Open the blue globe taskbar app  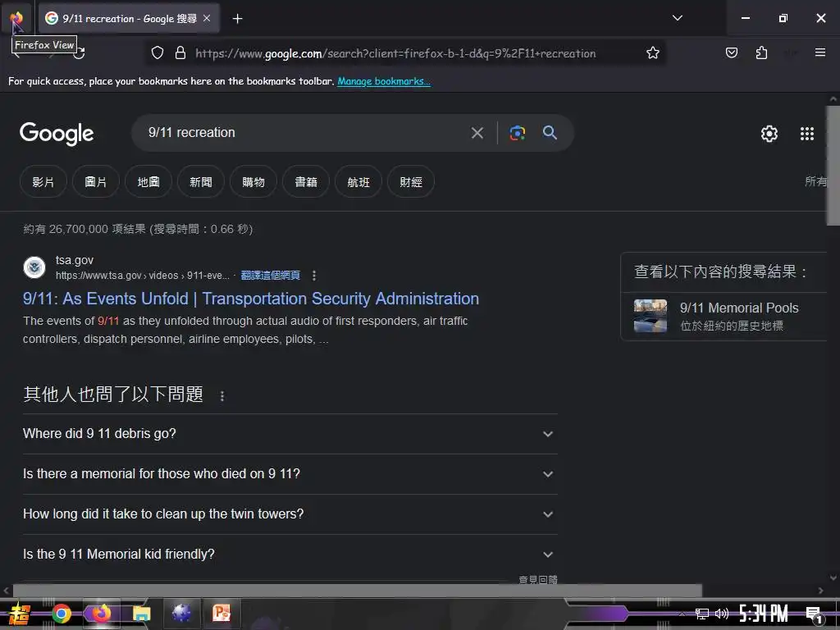tap(181, 614)
